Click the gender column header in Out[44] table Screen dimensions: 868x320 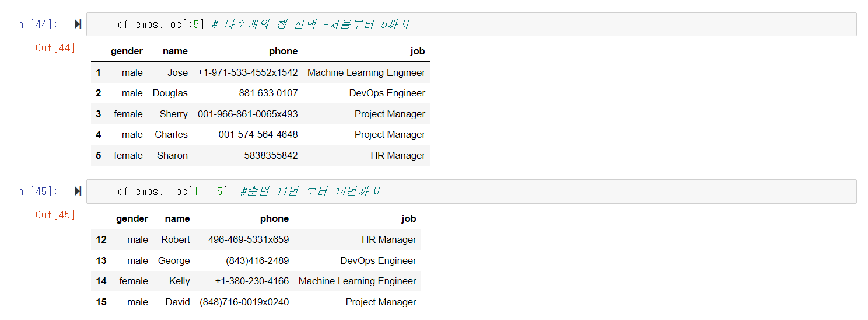127,51
